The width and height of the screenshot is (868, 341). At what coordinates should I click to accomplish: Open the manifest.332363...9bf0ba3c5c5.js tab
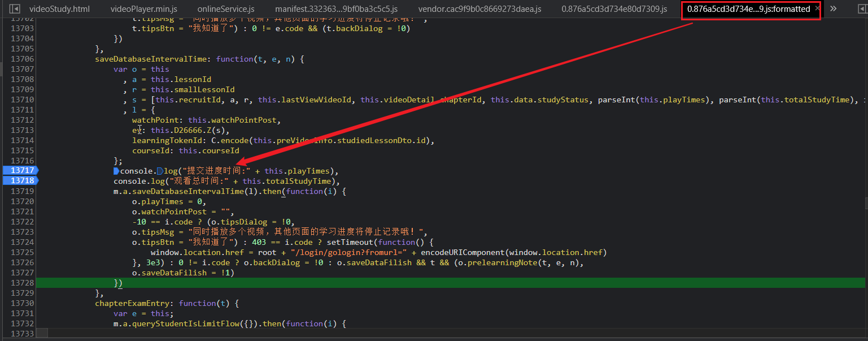[x=336, y=9]
